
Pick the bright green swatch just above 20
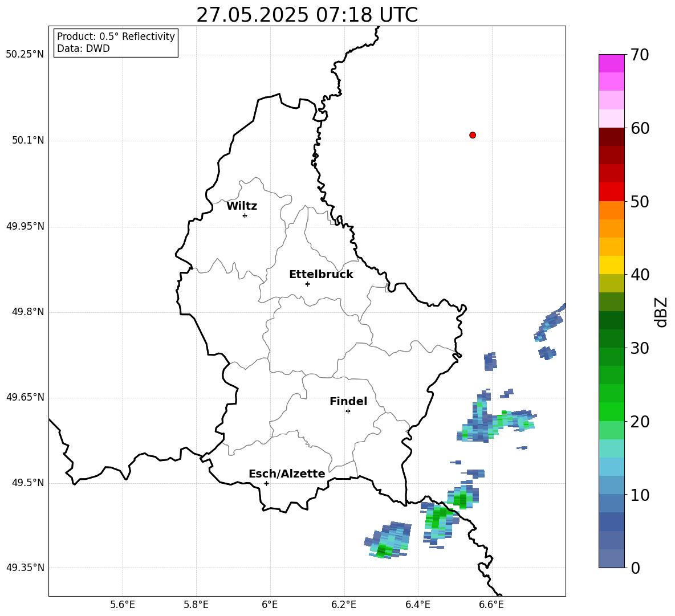pyautogui.click(x=611, y=411)
